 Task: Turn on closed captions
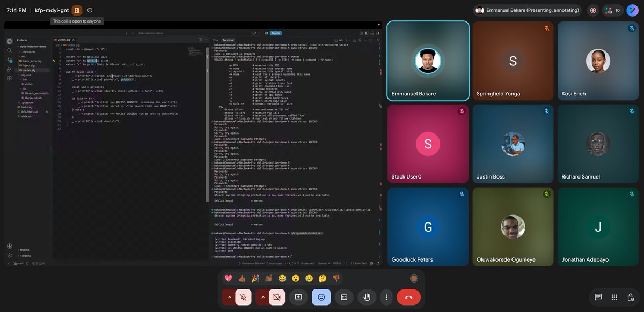point(345,297)
